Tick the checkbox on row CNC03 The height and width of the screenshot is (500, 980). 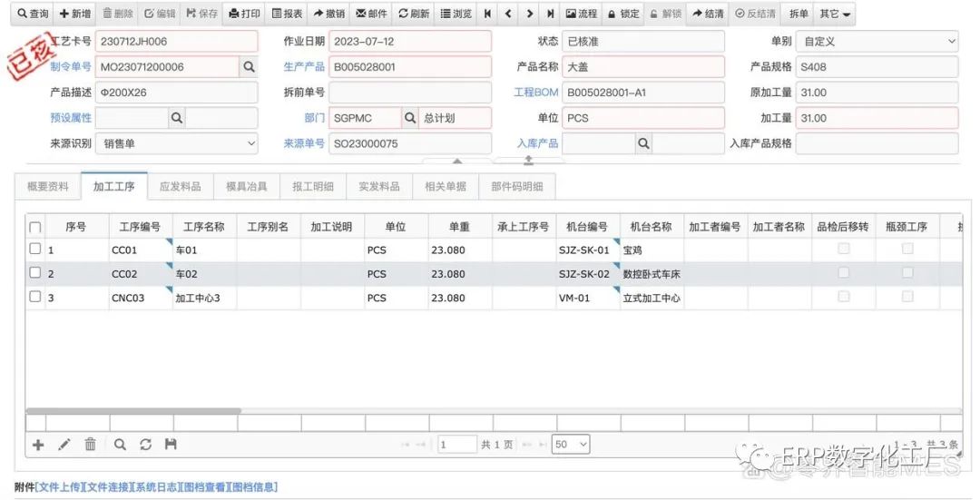tap(35, 297)
